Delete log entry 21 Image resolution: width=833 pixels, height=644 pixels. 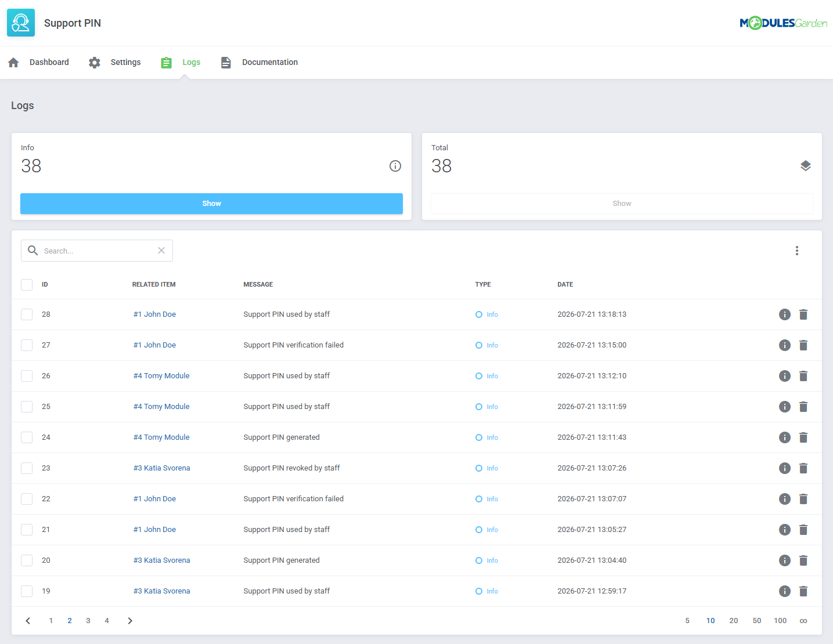(x=803, y=530)
